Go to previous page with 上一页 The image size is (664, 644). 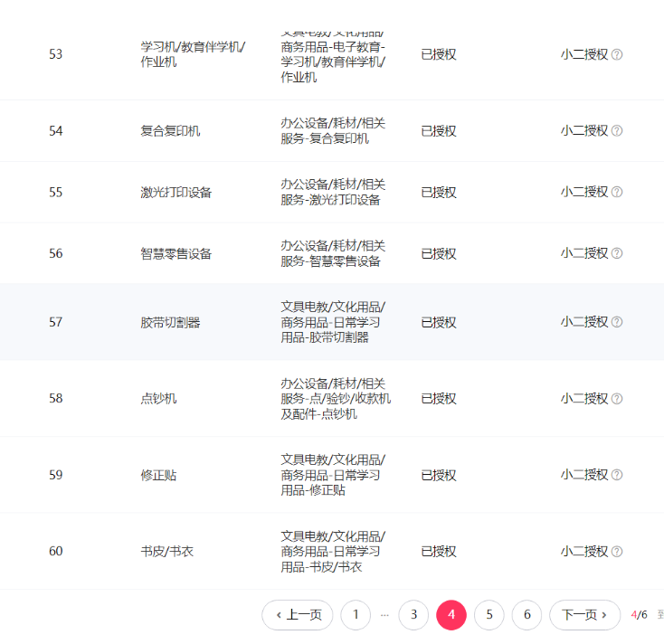(x=297, y=615)
